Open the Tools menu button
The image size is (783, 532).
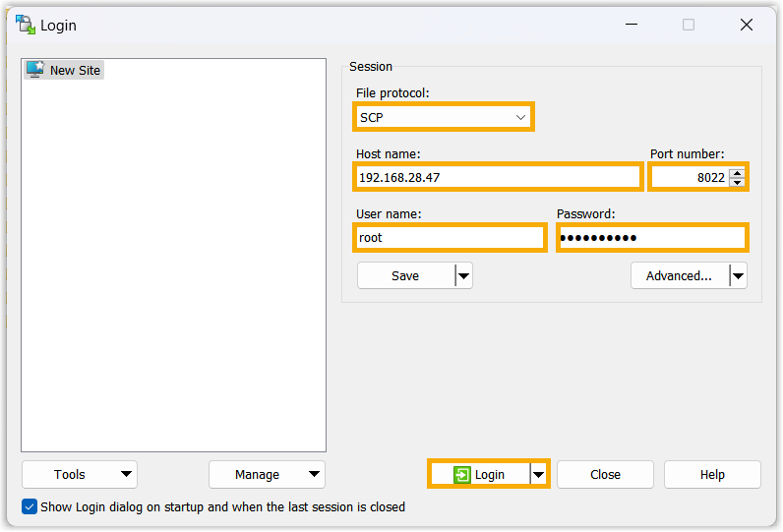click(x=79, y=475)
